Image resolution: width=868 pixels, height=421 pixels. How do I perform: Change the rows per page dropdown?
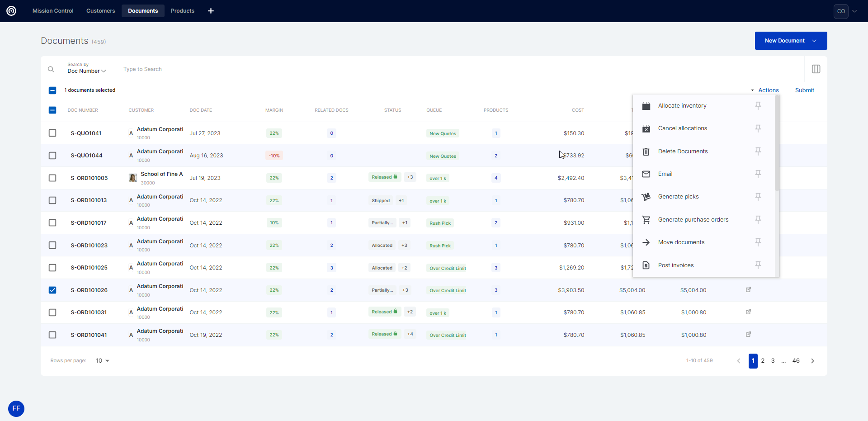[x=103, y=361]
